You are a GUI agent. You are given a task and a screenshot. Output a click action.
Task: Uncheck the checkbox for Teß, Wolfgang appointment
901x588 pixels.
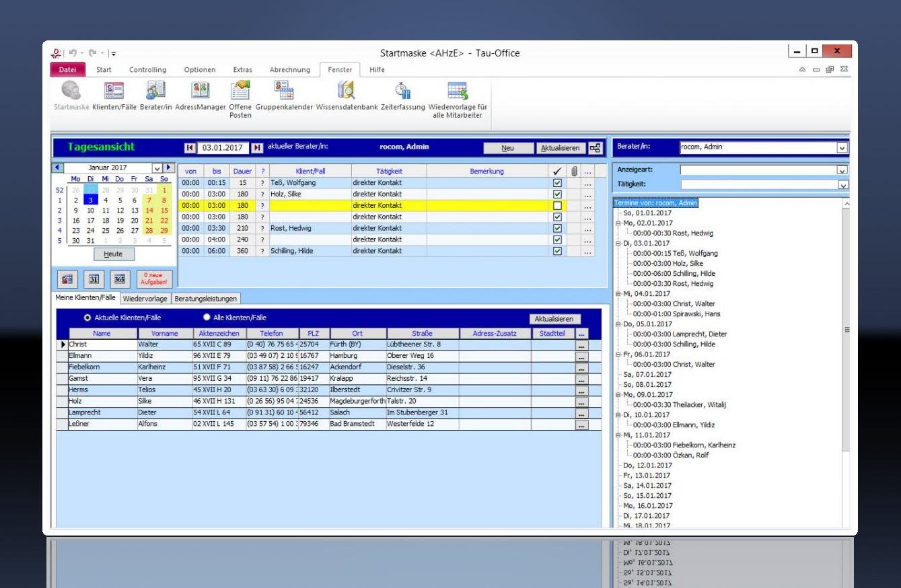tap(557, 183)
